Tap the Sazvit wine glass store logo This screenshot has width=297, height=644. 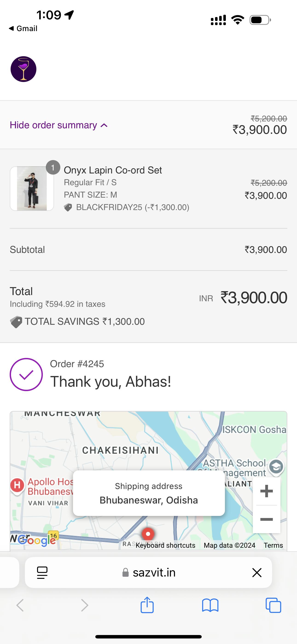click(x=23, y=69)
